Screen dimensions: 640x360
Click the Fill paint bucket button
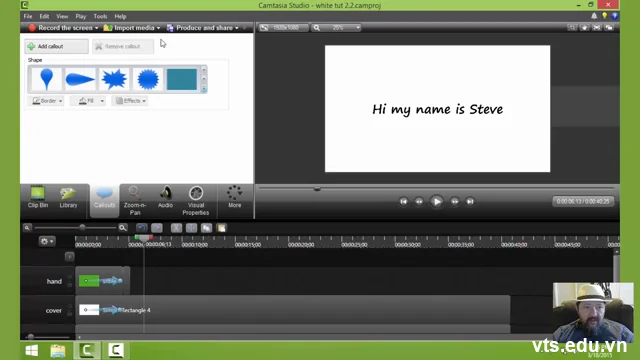tap(86, 100)
